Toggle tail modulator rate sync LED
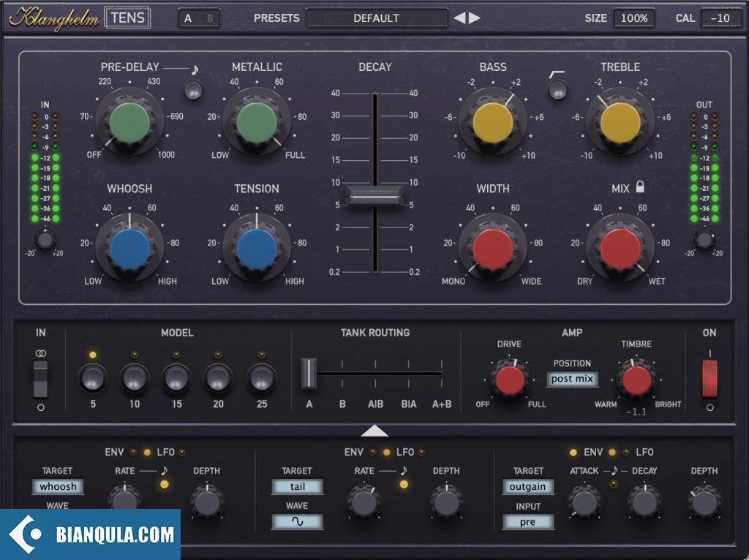This screenshot has height=560, width=749. [x=404, y=485]
